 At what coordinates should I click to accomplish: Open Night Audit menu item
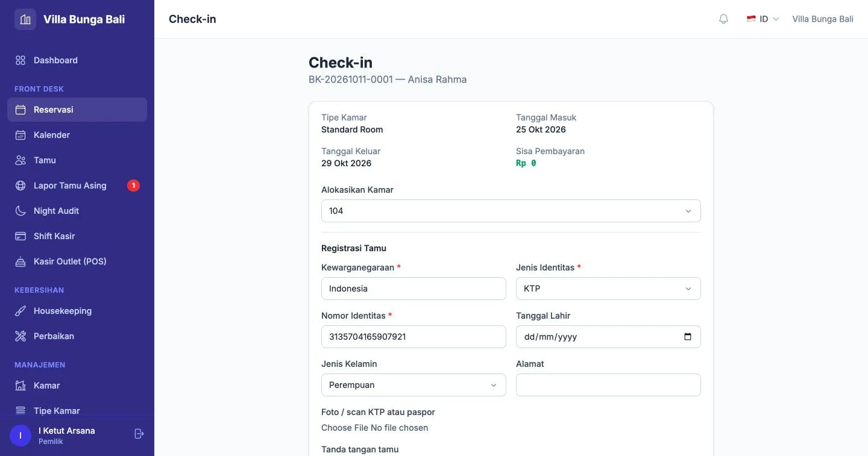(x=77, y=211)
